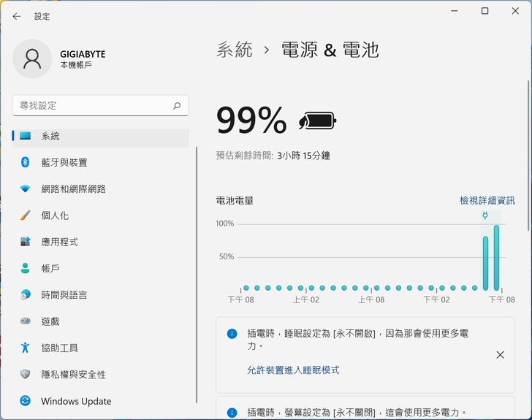This screenshot has height=420, width=532.
Task: Open the 帳戶 settings page
Action: click(x=50, y=269)
